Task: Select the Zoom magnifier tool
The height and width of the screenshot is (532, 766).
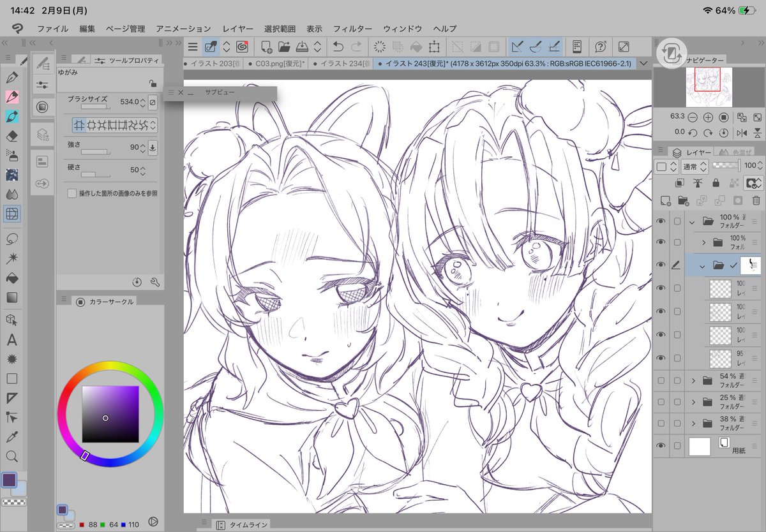Action: 11,455
